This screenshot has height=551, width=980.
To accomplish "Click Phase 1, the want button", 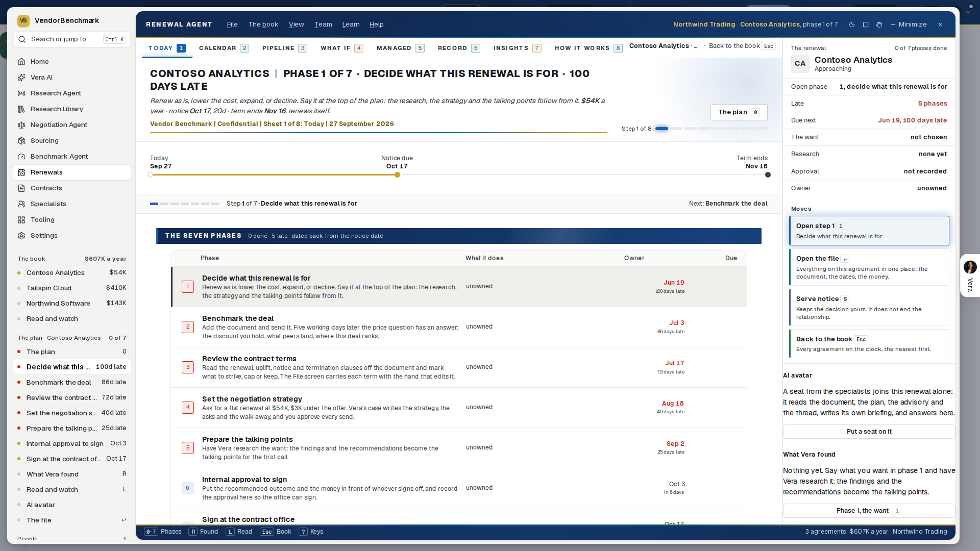I will point(869,511).
